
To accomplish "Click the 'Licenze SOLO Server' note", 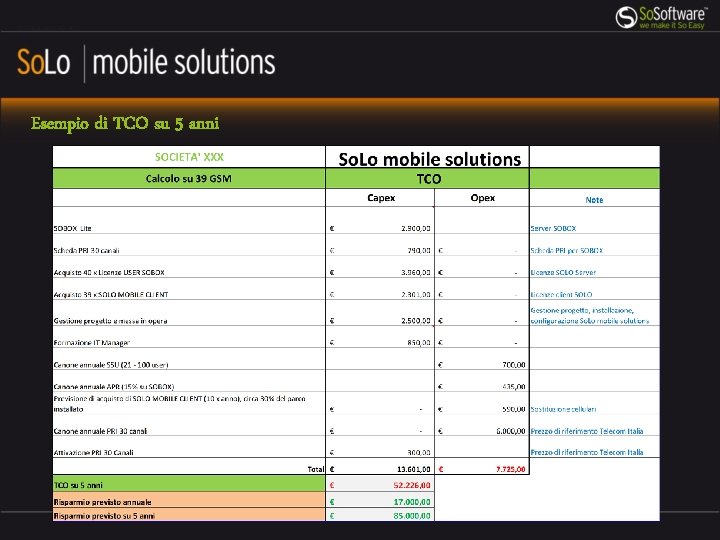I will tap(563, 272).
